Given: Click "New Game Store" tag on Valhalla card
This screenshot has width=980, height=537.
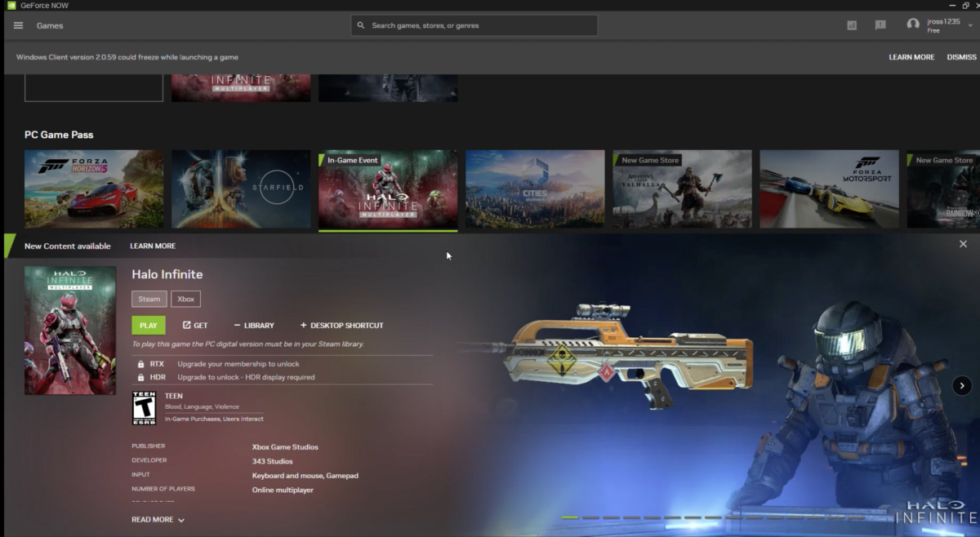Looking at the screenshot, I should pyautogui.click(x=650, y=160).
